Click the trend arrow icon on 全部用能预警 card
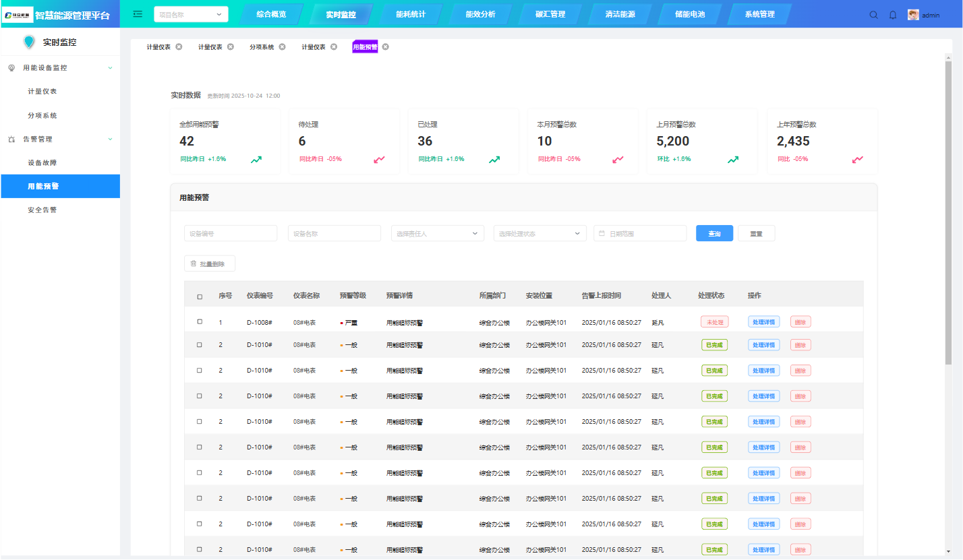Image resolution: width=963 pixels, height=560 pixels. click(x=256, y=160)
